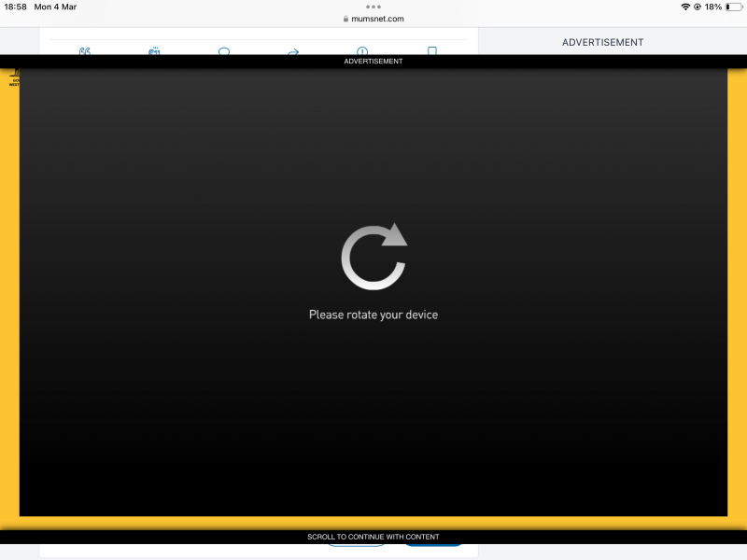Click the ADVERTISEMENT text on the black bar
This screenshot has width=747, height=560.
coord(373,61)
